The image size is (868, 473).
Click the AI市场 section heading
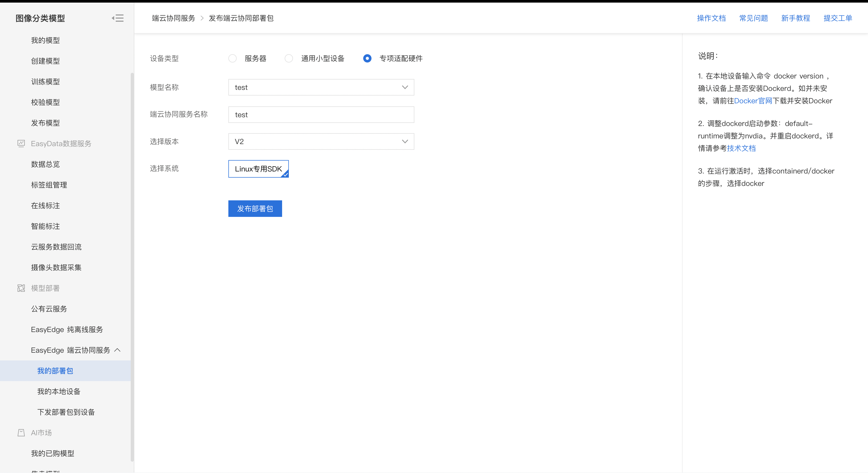[x=41, y=433]
